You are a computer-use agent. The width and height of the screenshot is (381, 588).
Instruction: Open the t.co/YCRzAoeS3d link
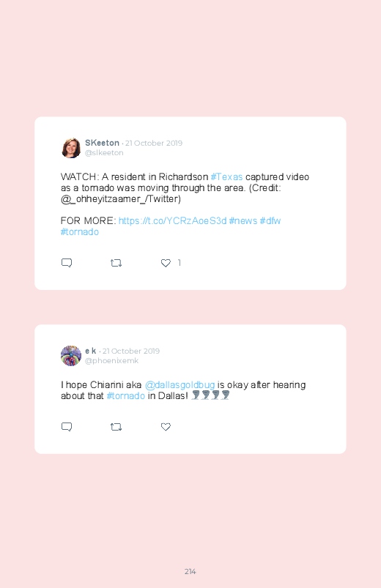(173, 221)
